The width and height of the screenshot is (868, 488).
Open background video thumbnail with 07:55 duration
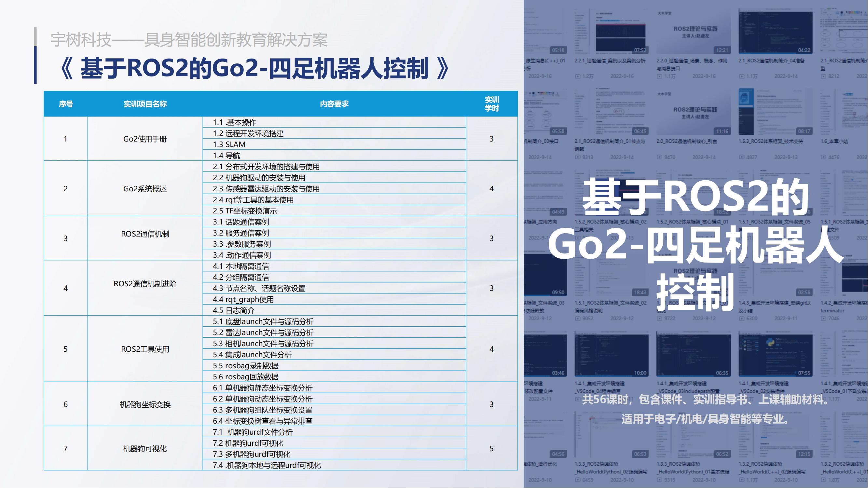pyautogui.click(x=776, y=354)
